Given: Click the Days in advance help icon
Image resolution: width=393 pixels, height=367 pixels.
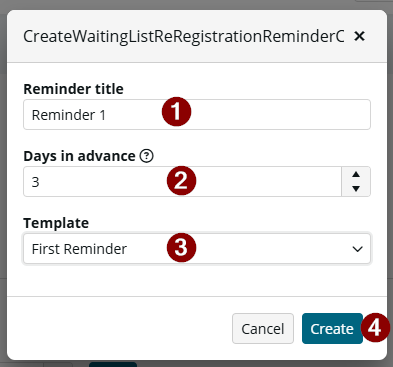Looking at the screenshot, I should [146, 156].
